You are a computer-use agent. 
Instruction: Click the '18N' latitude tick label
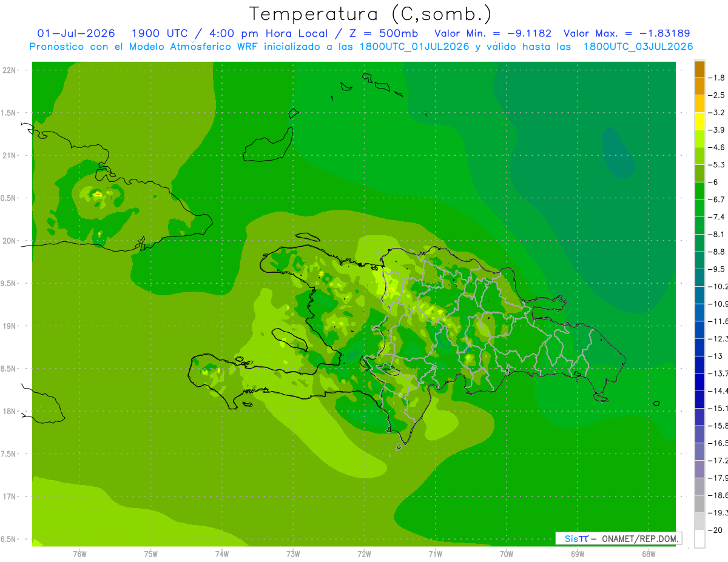[x=9, y=412]
